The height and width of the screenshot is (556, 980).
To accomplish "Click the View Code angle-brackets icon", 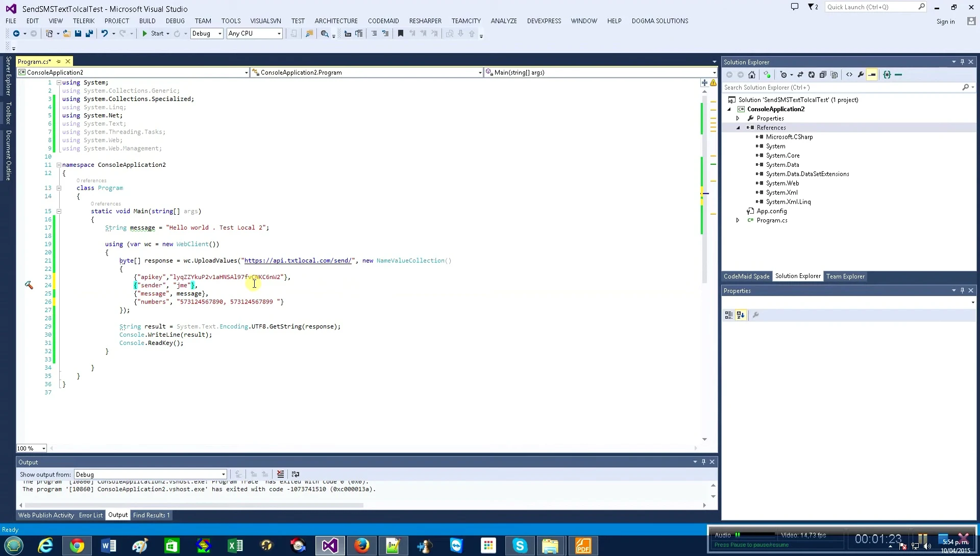I will (x=849, y=75).
